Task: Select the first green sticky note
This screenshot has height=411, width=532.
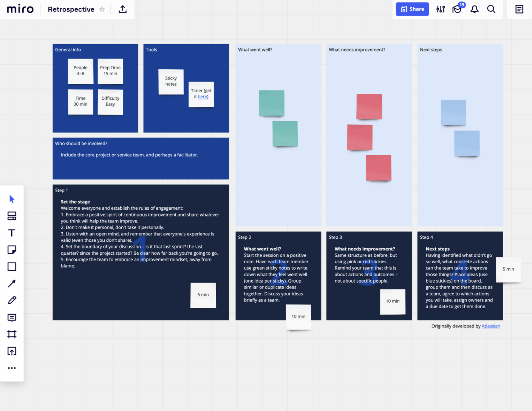Action: click(x=272, y=103)
